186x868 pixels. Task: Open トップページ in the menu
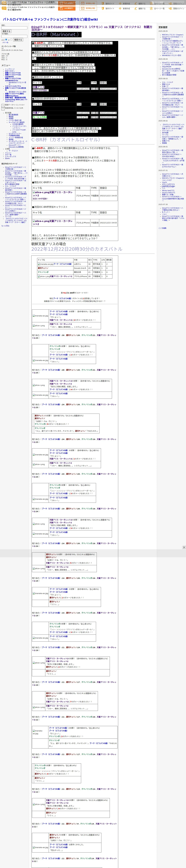pyautogui.click(x=10, y=69)
